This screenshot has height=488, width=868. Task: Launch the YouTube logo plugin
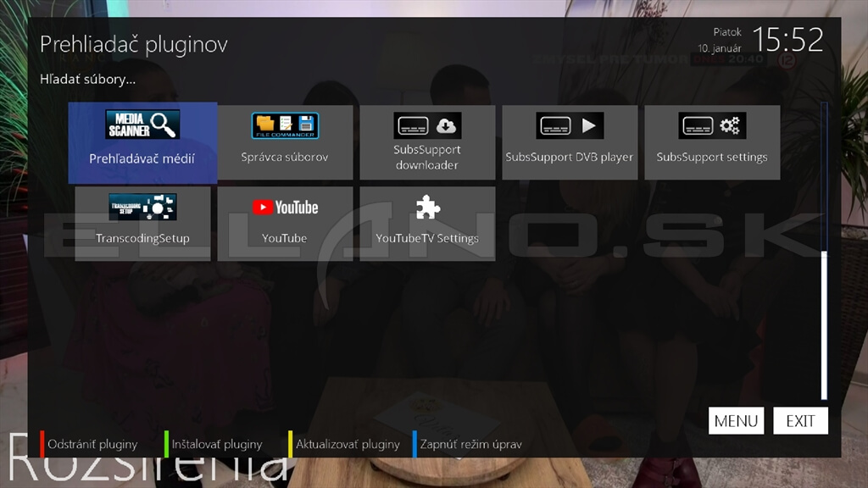click(285, 208)
